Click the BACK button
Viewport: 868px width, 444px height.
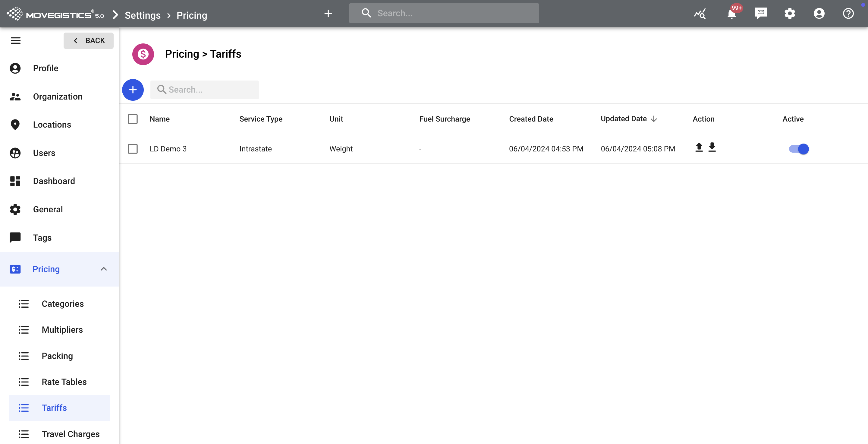pyautogui.click(x=89, y=40)
